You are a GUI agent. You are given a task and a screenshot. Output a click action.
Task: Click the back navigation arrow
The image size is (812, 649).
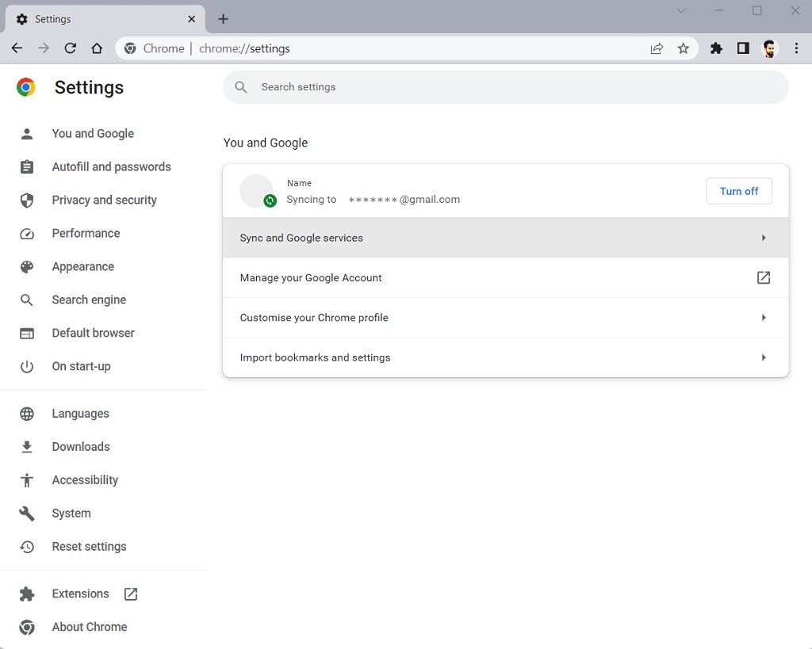click(x=17, y=48)
